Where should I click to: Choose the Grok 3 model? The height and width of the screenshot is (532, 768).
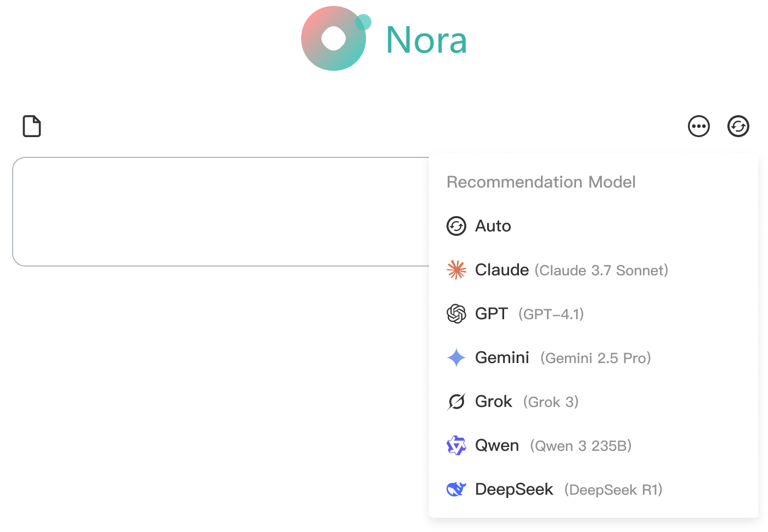[x=594, y=401]
